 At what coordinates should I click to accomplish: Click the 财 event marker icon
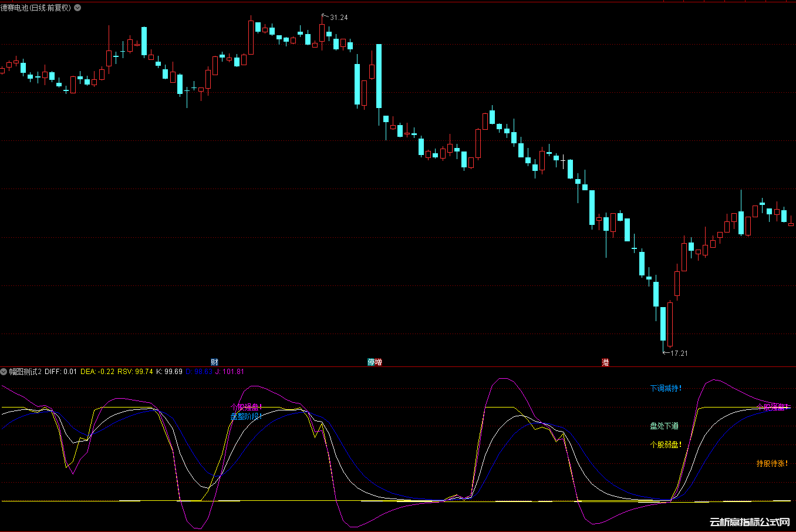214,362
